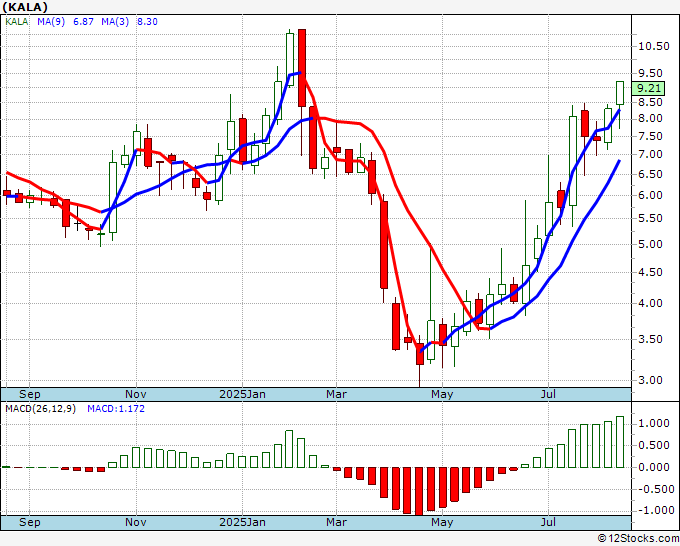Click May on the MACD time axis

pos(442,522)
